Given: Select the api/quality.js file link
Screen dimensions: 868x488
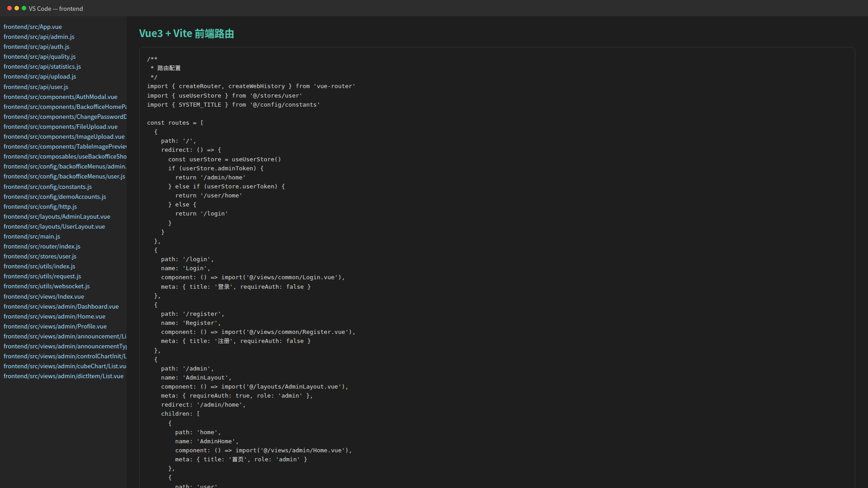Looking at the screenshot, I should click(40, 56).
